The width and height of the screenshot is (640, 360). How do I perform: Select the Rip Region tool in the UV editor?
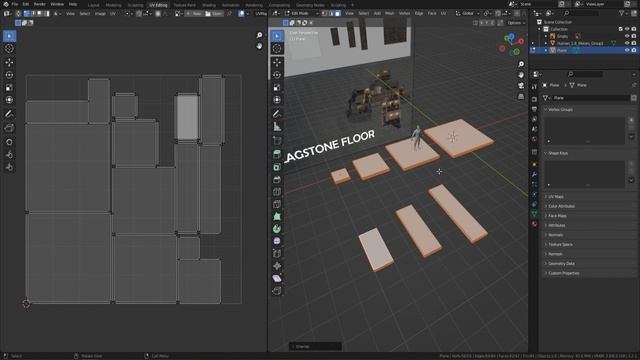pyautogui.click(x=9, y=128)
